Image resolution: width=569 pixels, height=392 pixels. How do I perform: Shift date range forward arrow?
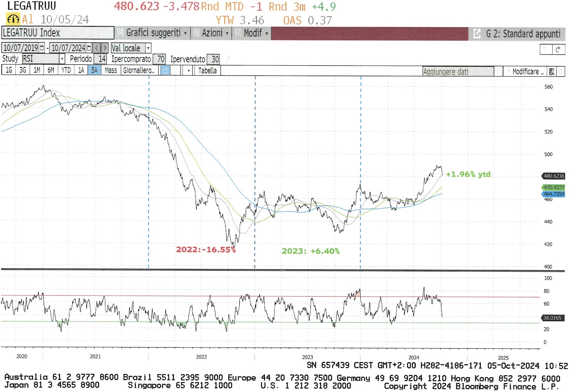point(105,48)
